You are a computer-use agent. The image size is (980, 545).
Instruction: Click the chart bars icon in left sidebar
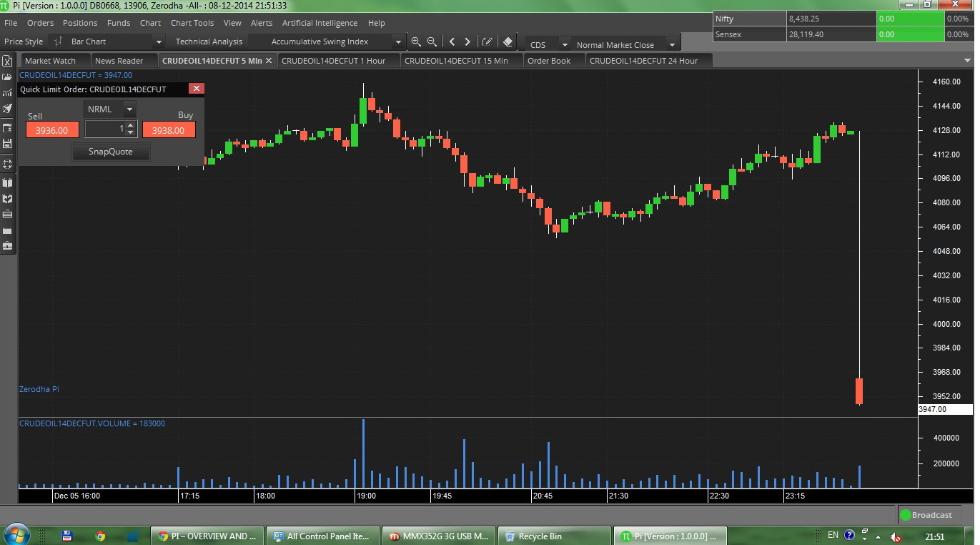tap(7, 93)
